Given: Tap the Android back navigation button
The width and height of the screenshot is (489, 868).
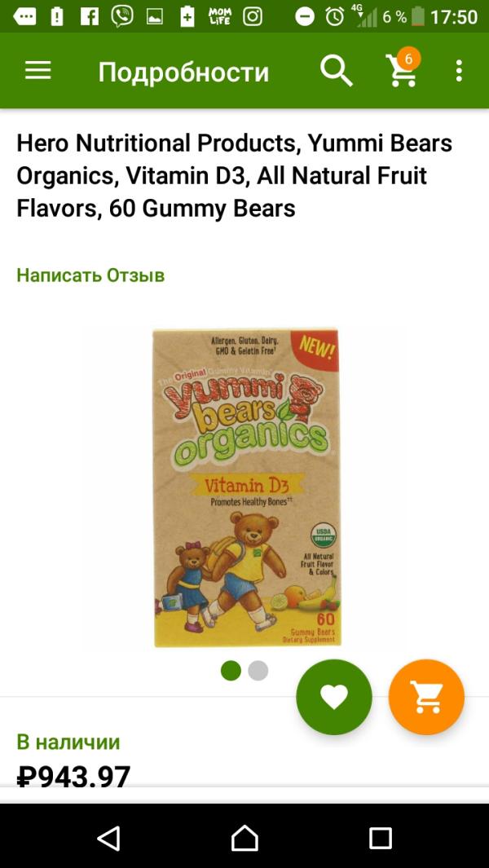Looking at the screenshot, I should tap(108, 838).
